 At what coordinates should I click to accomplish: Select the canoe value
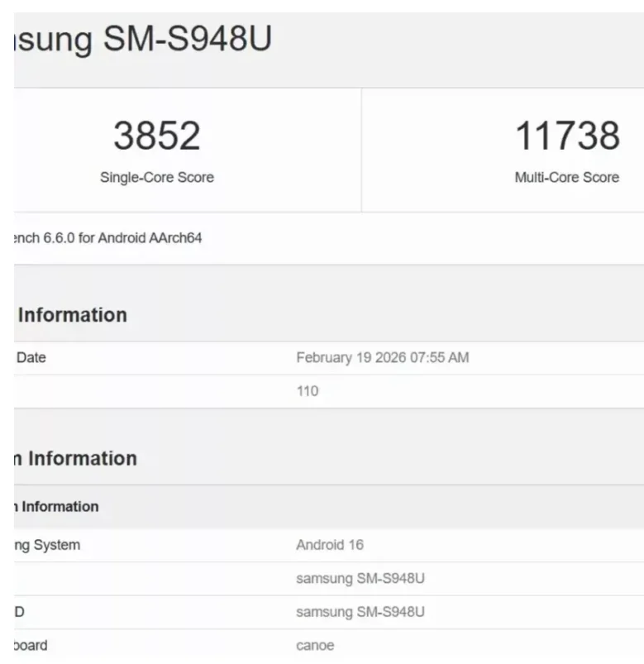315,645
